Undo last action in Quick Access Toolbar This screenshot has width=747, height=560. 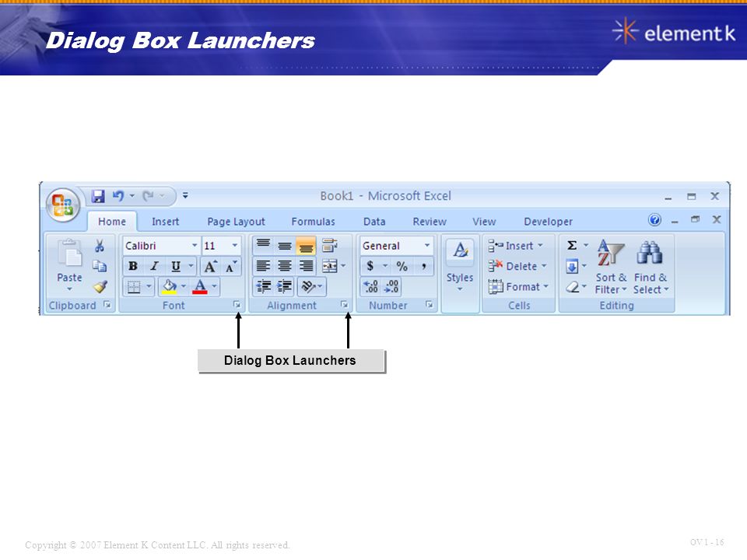tap(117, 196)
